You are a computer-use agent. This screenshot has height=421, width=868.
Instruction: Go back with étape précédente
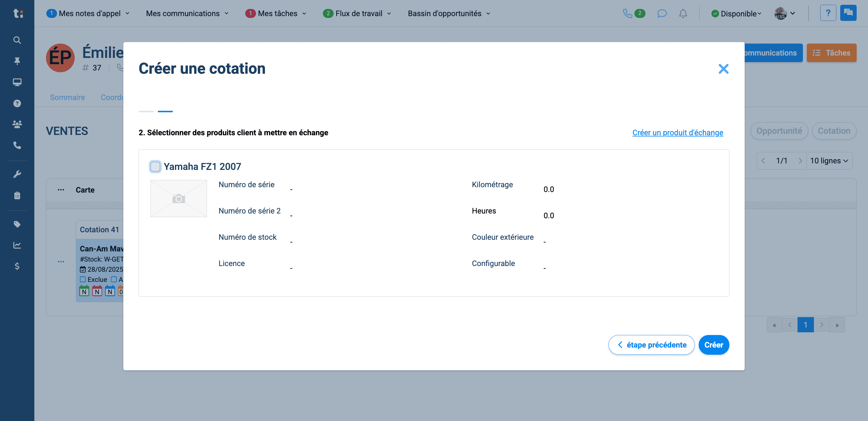pyautogui.click(x=651, y=345)
